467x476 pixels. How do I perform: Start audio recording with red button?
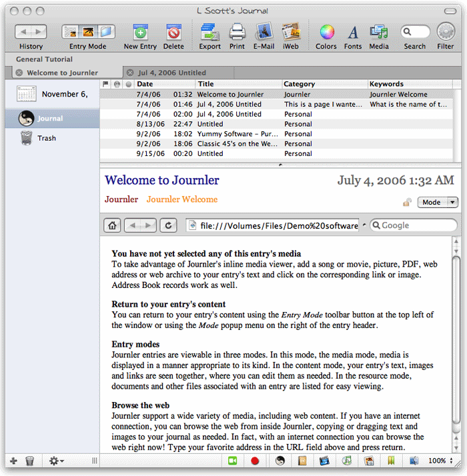click(x=255, y=461)
